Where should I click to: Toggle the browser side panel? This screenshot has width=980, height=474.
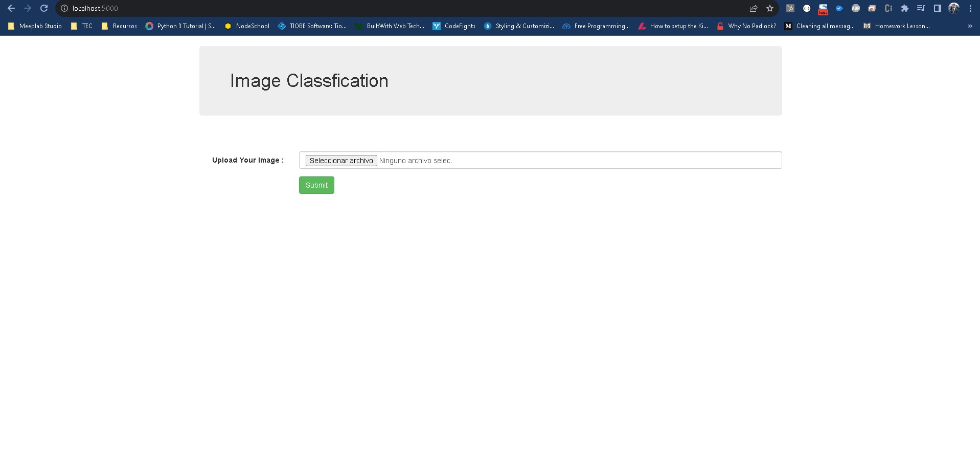tap(937, 8)
